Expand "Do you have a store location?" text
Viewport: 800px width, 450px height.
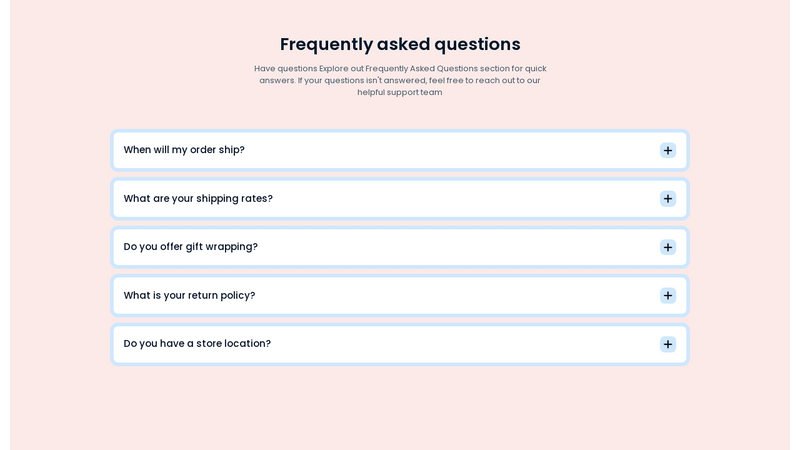click(197, 344)
